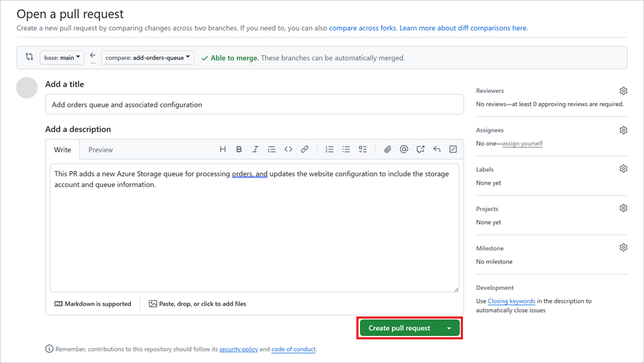Viewport: 644px width, 363px height.
Task: Insert a heading with the H icon
Action: 223,149
